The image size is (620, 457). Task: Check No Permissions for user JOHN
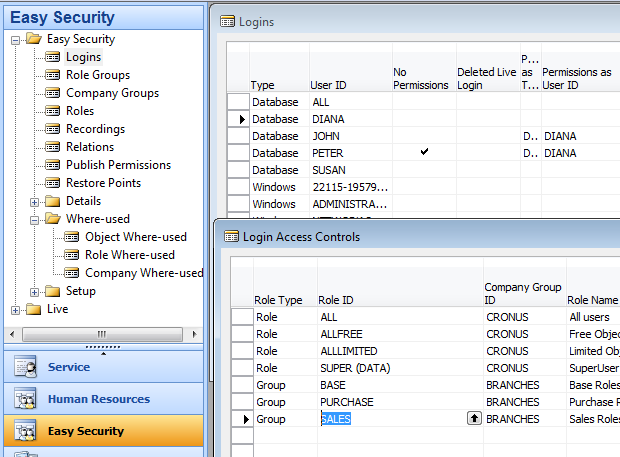pos(424,136)
